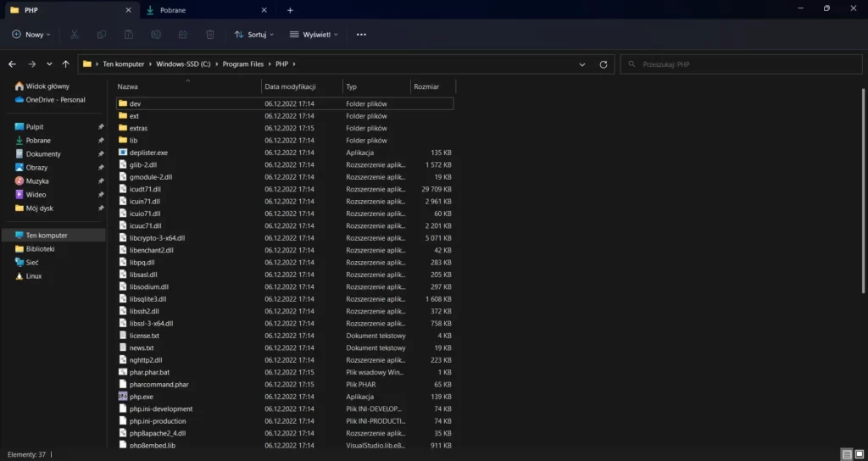Open the Sortuj dropdown menu
Viewport: 868px width, 461px height.
click(x=254, y=34)
